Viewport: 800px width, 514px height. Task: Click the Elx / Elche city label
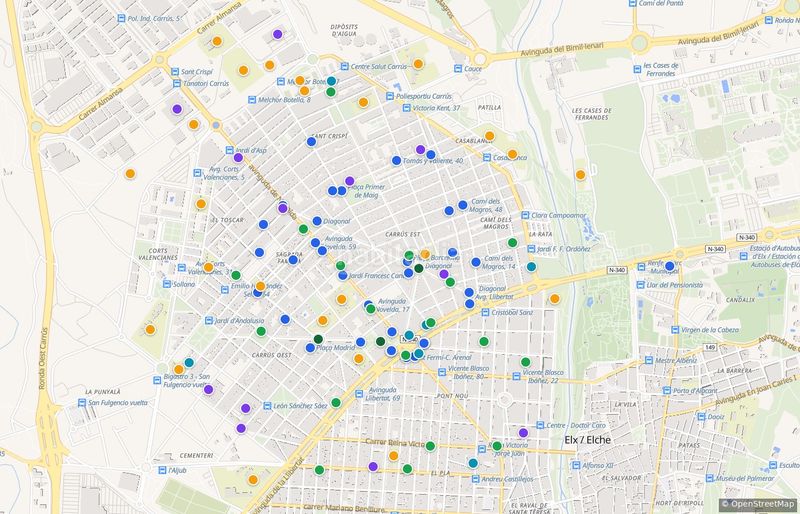click(x=587, y=439)
